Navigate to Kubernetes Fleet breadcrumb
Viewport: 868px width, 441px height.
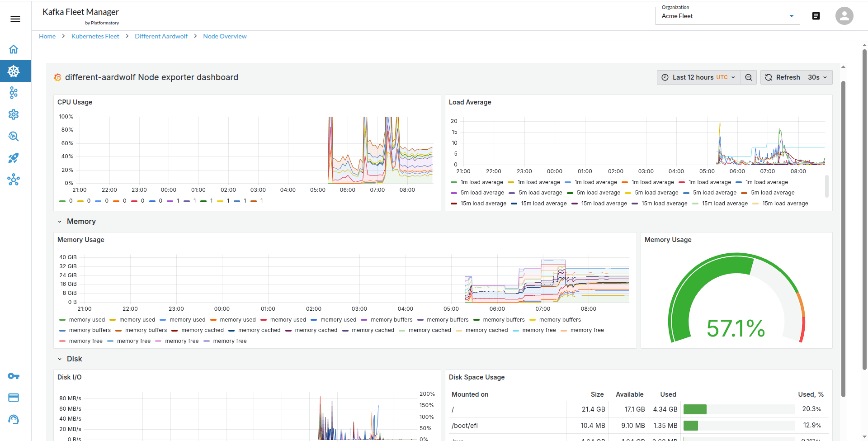(x=95, y=36)
